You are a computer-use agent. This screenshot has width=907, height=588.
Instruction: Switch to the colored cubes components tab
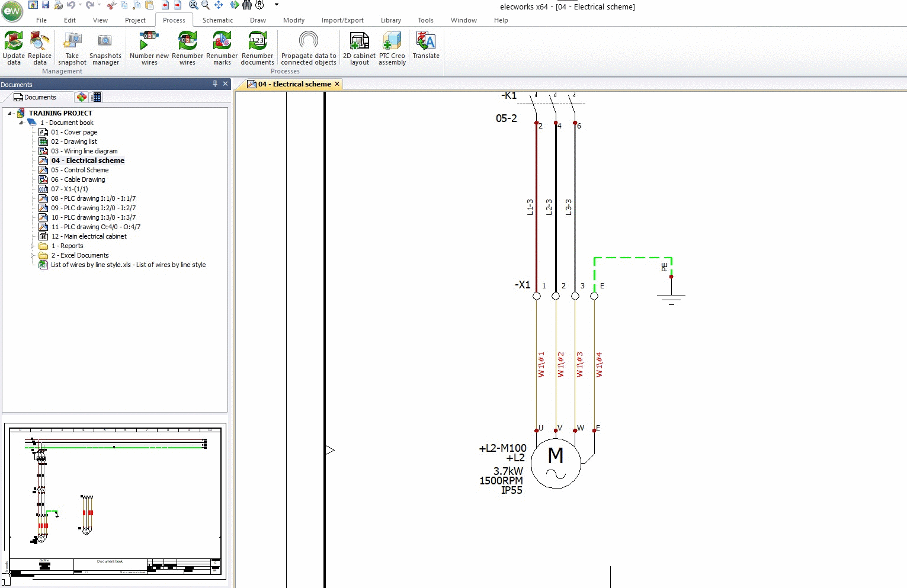click(82, 97)
